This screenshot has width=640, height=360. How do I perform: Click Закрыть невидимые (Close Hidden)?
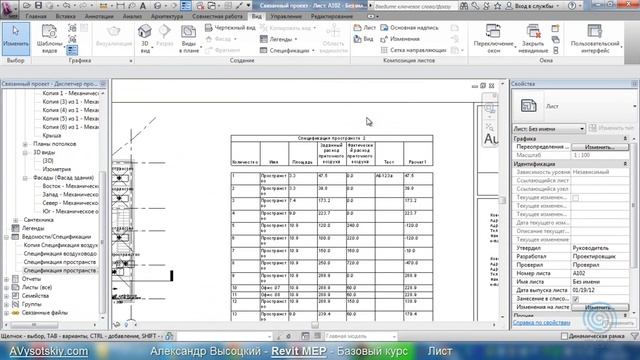(x=533, y=39)
